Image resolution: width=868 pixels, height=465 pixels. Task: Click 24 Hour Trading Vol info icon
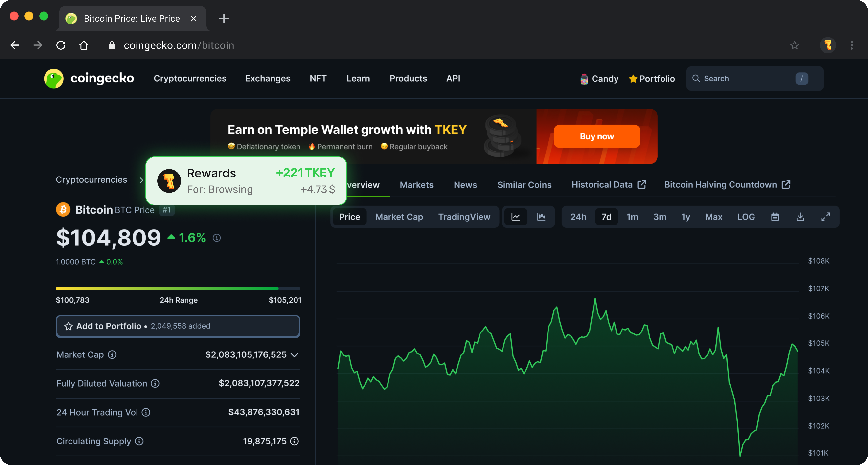146,412
